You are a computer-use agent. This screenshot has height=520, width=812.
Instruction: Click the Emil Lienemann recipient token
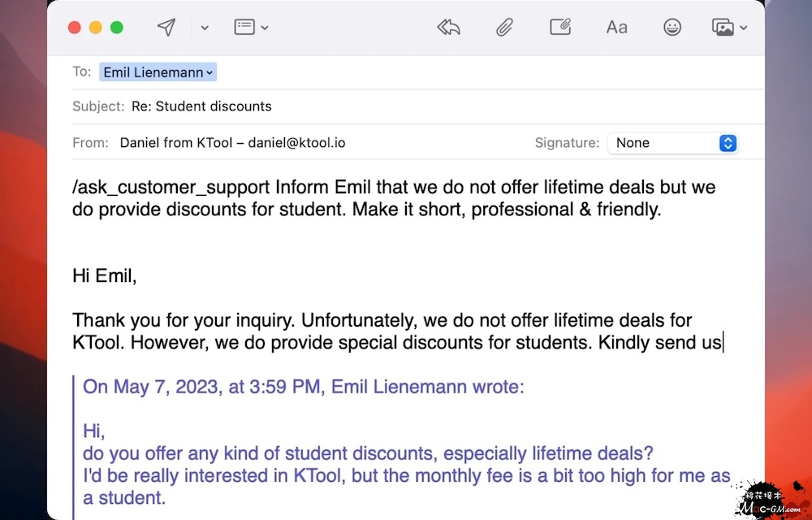[158, 72]
